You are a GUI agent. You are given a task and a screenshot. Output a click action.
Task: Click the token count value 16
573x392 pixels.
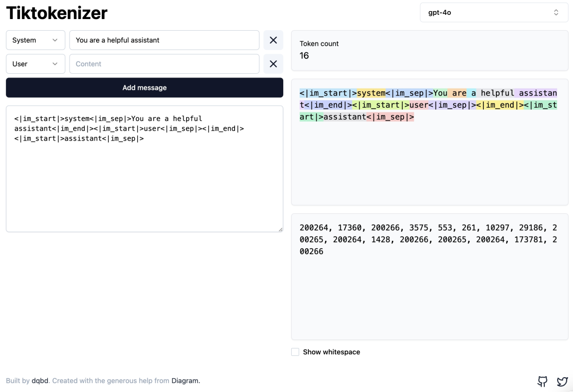point(304,56)
